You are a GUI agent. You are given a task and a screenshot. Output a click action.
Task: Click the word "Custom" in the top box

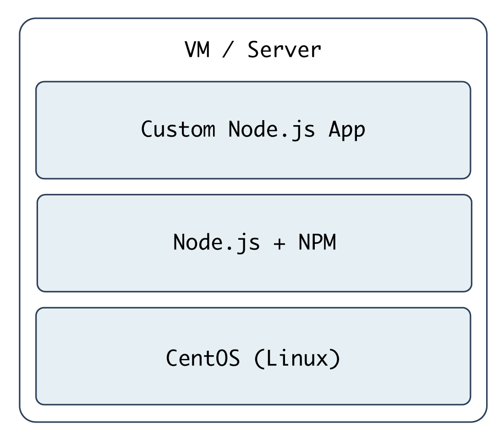(178, 130)
